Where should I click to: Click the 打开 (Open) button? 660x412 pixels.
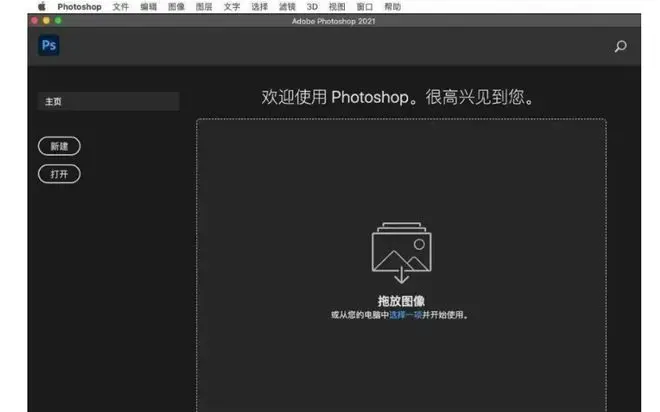[59, 174]
